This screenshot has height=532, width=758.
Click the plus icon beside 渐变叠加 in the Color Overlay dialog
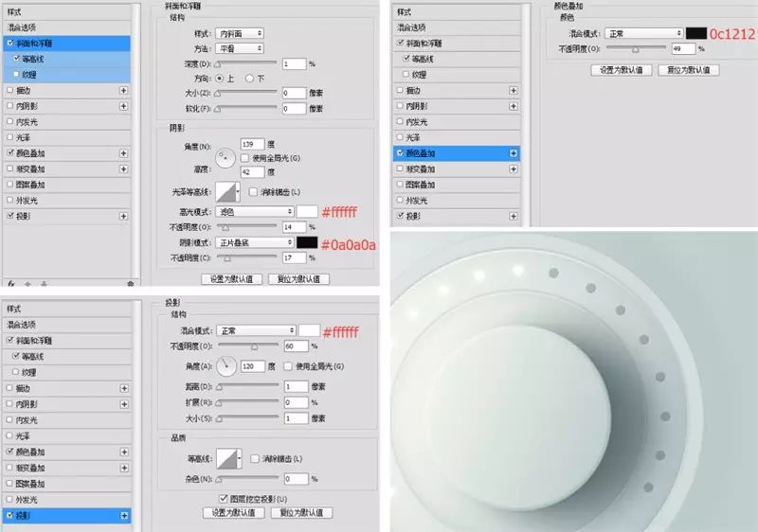pos(514,168)
